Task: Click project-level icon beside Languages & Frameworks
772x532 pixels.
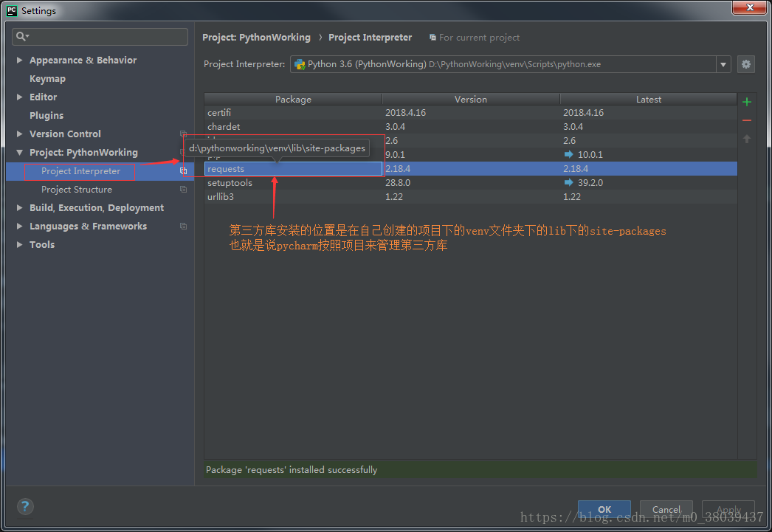Action: [183, 227]
